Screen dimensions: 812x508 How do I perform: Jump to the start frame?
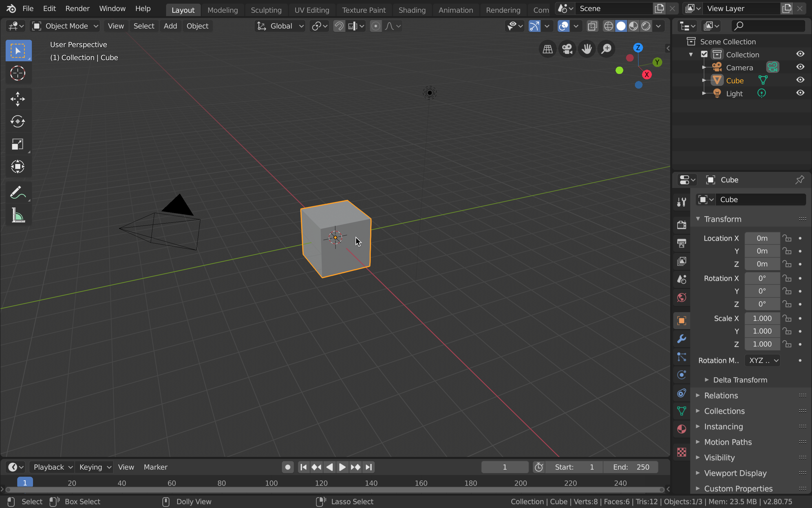point(303,467)
